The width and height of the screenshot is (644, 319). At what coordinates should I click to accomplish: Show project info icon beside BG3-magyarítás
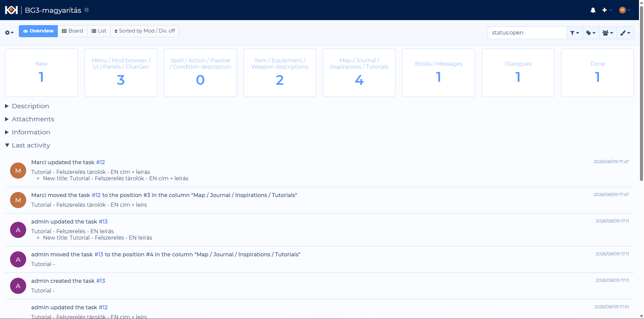tap(87, 10)
